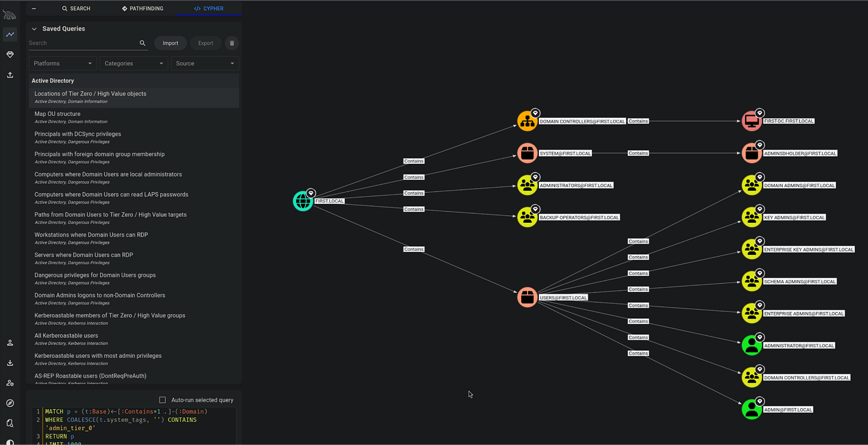The height and width of the screenshot is (445, 868).
Task: Select the SCHEMA ADMINS group node
Action: coord(751,281)
